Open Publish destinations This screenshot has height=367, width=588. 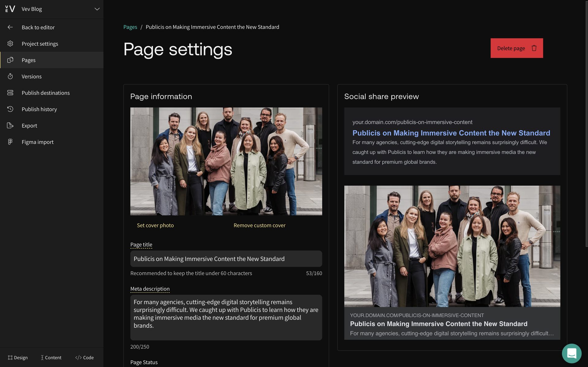(x=46, y=93)
